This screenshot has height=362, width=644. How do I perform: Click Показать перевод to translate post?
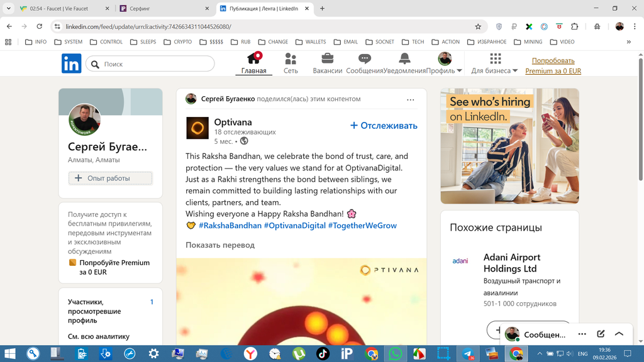pos(220,245)
